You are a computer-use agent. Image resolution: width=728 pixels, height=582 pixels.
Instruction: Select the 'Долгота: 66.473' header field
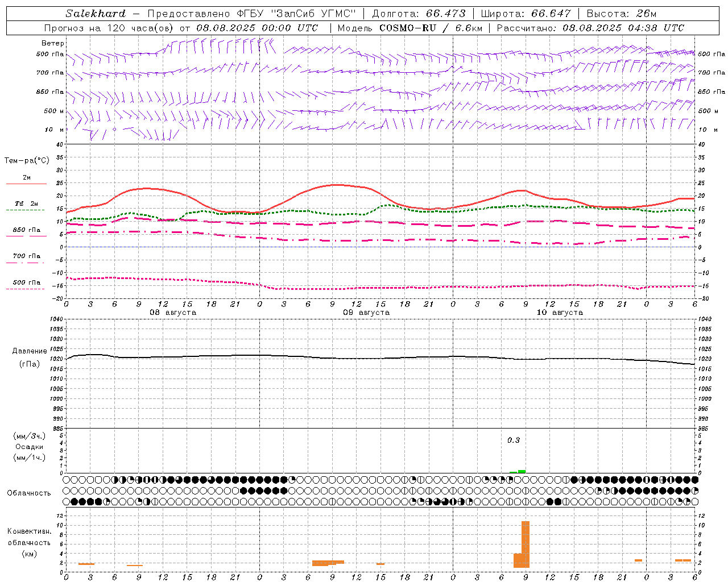point(419,14)
